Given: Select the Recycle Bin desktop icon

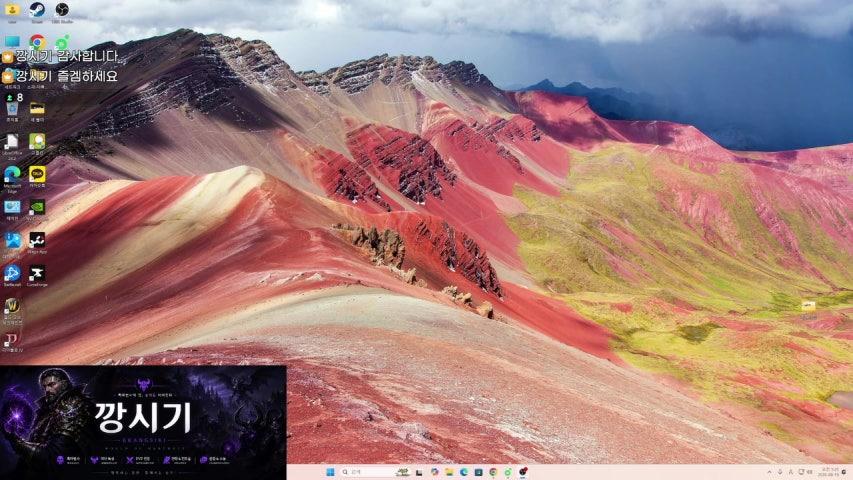Looking at the screenshot, I should click(x=12, y=109).
